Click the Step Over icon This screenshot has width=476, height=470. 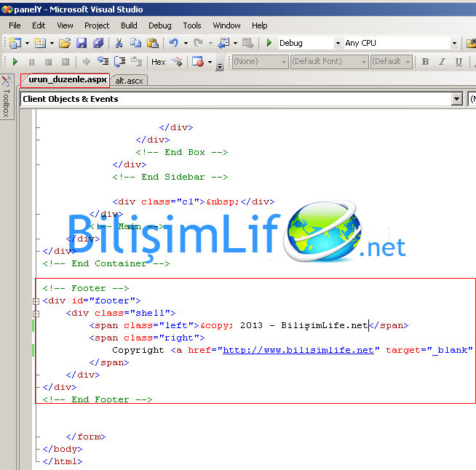pyautogui.click(x=119, y=62)
